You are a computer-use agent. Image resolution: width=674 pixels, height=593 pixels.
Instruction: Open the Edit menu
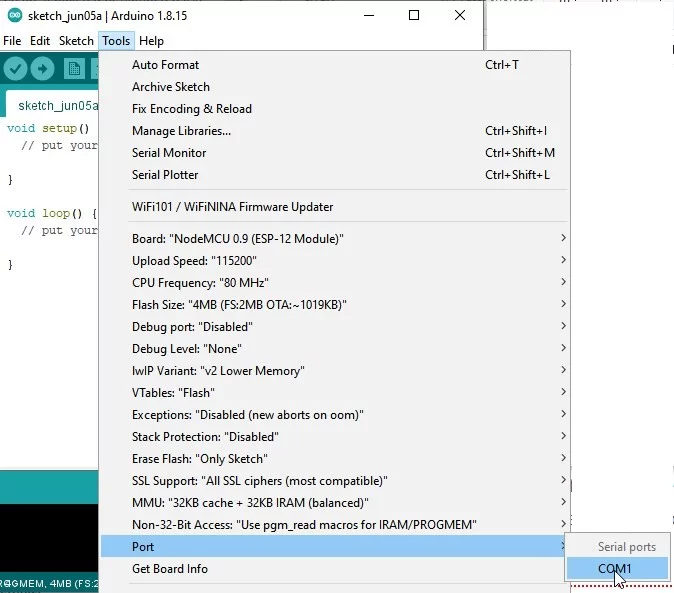click(x=40, y=41)
